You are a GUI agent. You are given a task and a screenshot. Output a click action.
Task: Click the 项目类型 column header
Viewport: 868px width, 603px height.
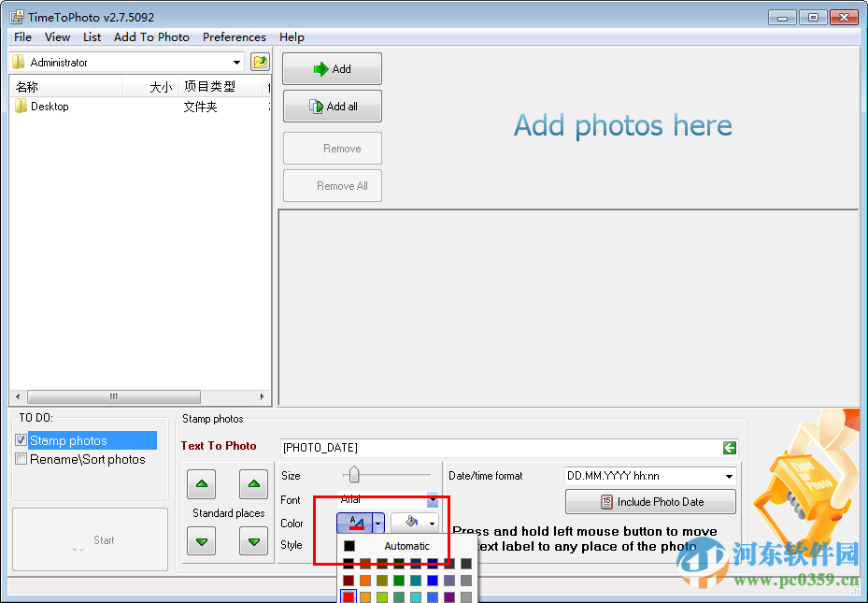pos(220,87)
